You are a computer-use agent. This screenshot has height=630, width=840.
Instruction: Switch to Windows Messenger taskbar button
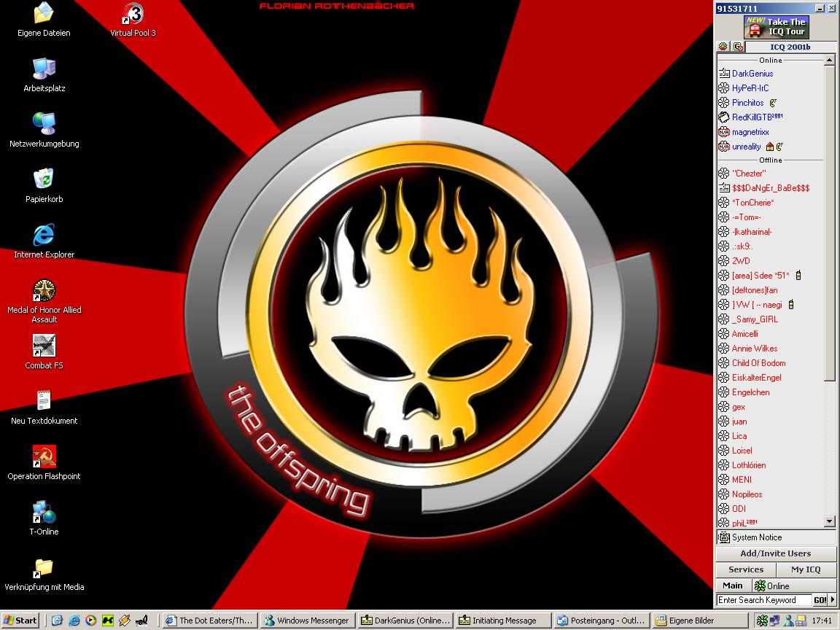pyautogui.click(x=308, y=621)
